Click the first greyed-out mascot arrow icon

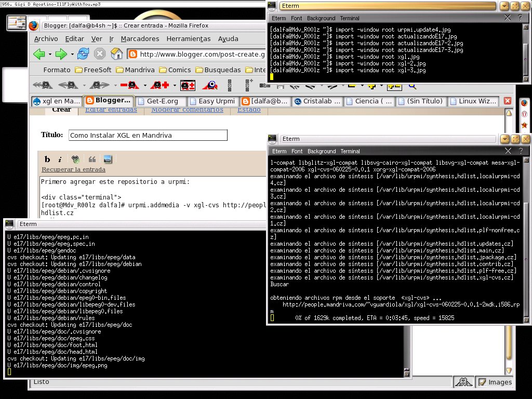coord(43,85)
